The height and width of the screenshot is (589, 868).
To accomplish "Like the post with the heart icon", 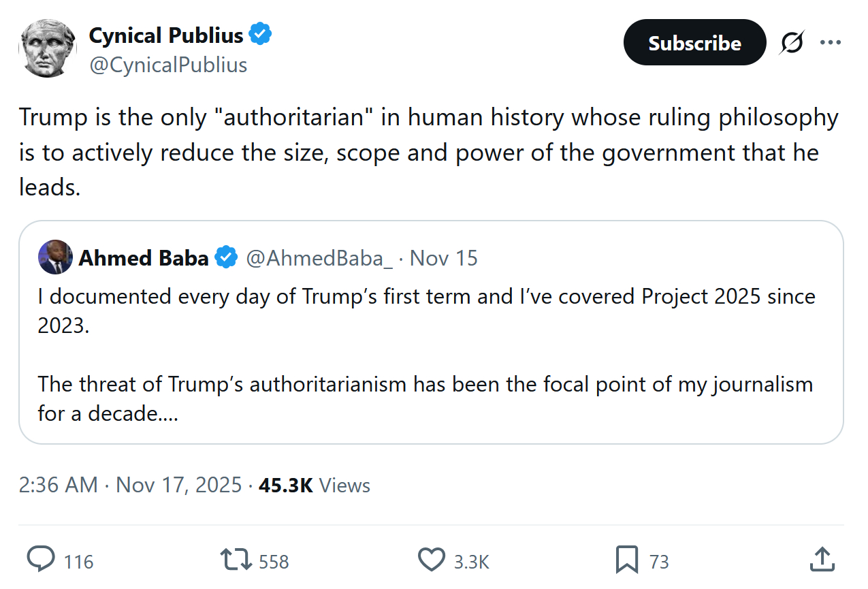I will point(431,560).
